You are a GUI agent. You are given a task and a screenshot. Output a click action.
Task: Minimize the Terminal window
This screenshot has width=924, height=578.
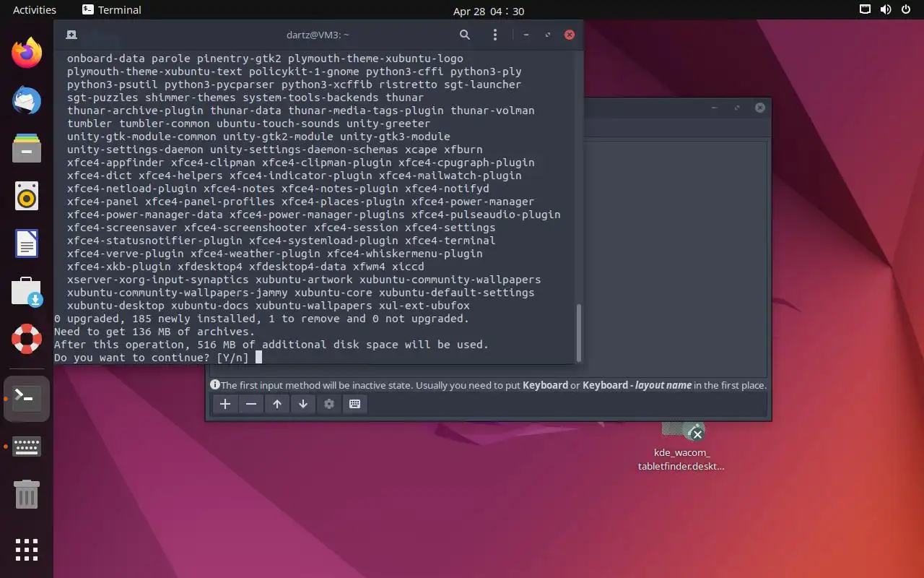click(526, 35)
